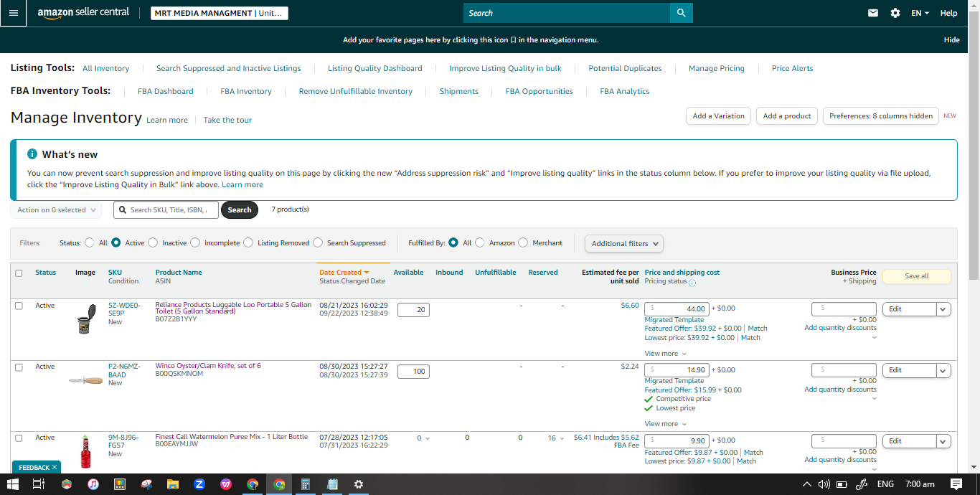
Task: Open the All Inventory listing tool
Action: point(105,68)
